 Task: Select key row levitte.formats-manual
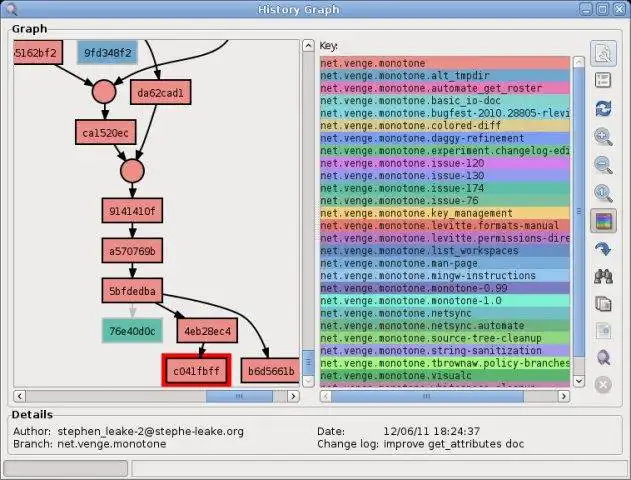tap(445, 225)
